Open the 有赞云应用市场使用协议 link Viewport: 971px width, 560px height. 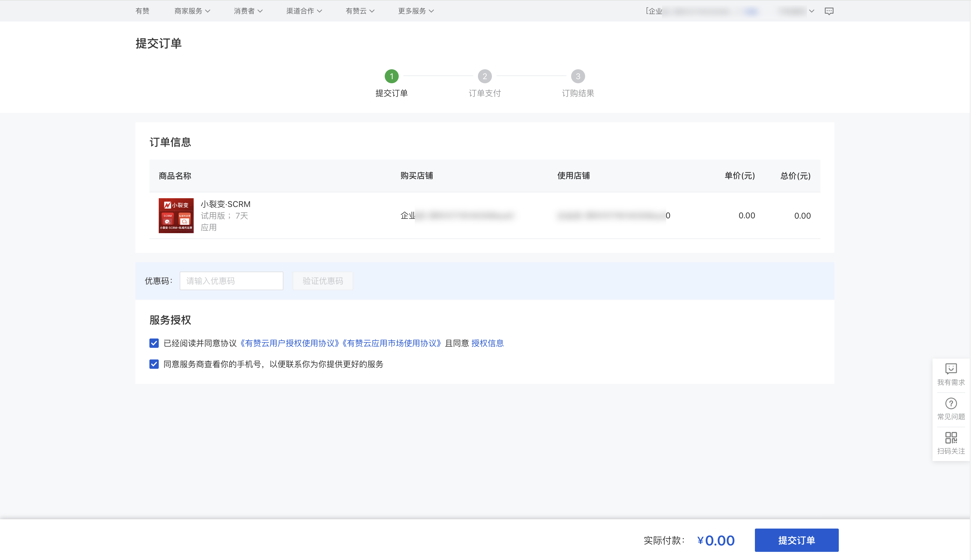pyautogui.click(x=392, y=343)
